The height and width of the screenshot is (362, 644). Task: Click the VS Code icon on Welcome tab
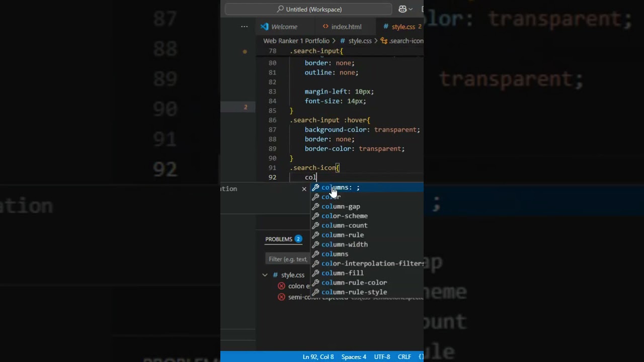(265, 27)
